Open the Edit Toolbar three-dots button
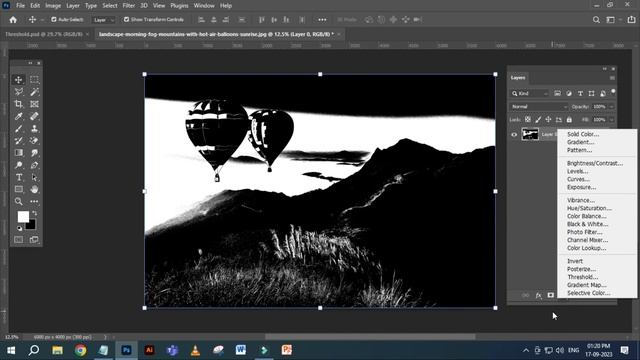 point(34,202)
